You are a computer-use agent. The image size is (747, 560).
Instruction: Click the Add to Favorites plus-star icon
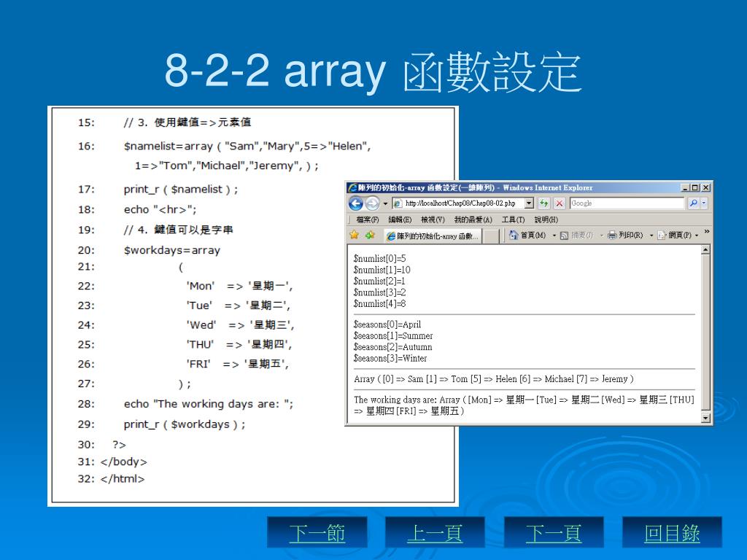coord(370,235)
